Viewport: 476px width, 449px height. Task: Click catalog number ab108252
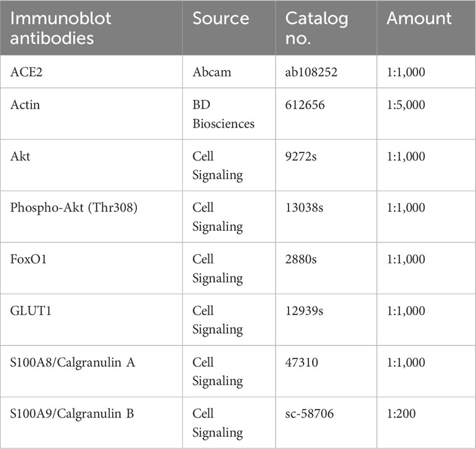[311, 72]
